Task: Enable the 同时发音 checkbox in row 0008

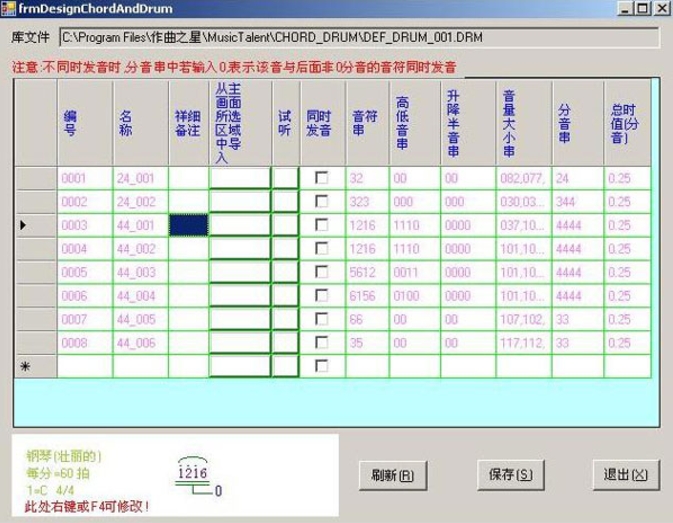Action: [321, 342]
